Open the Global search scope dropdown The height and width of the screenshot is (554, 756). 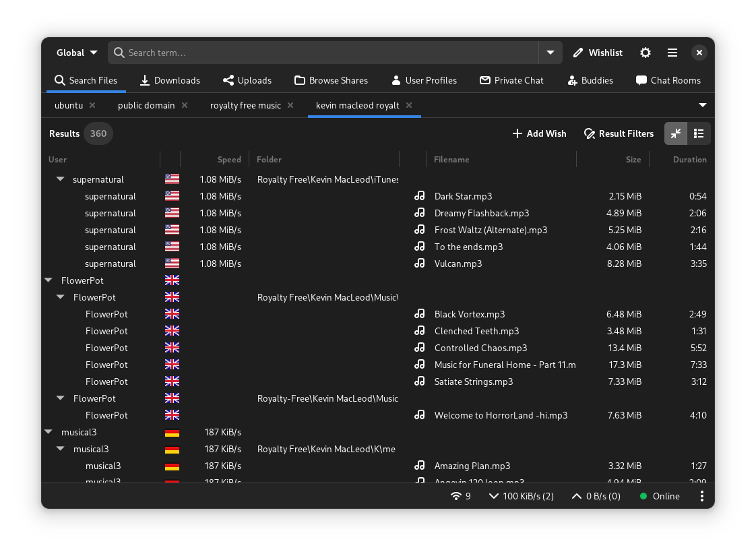pyautogui.click(x=77, y=53)
